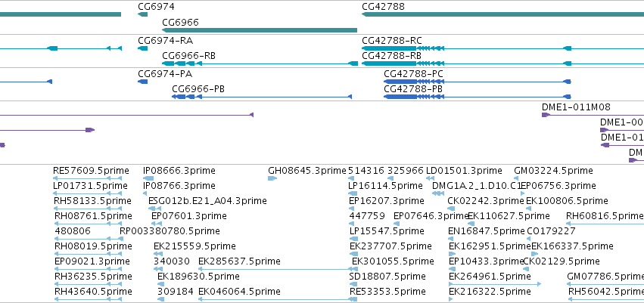Screen dimensions: 644x303
Task: Open the CG6974-RA transcript
Action: click(142, 48)
